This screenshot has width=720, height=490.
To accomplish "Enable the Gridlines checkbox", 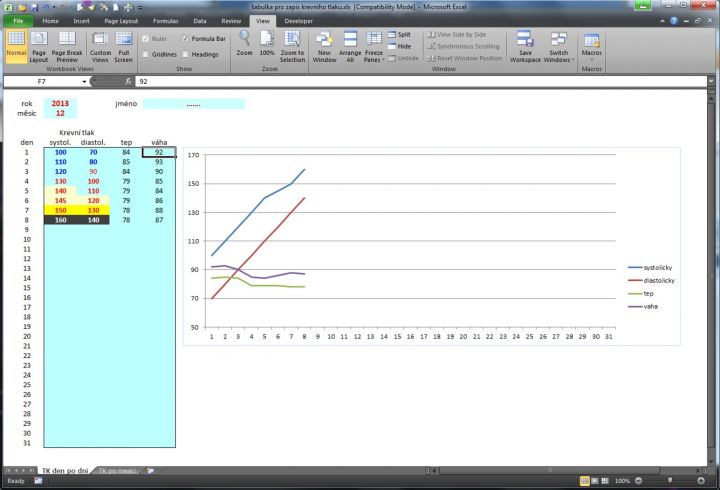I will coord(146,54).
